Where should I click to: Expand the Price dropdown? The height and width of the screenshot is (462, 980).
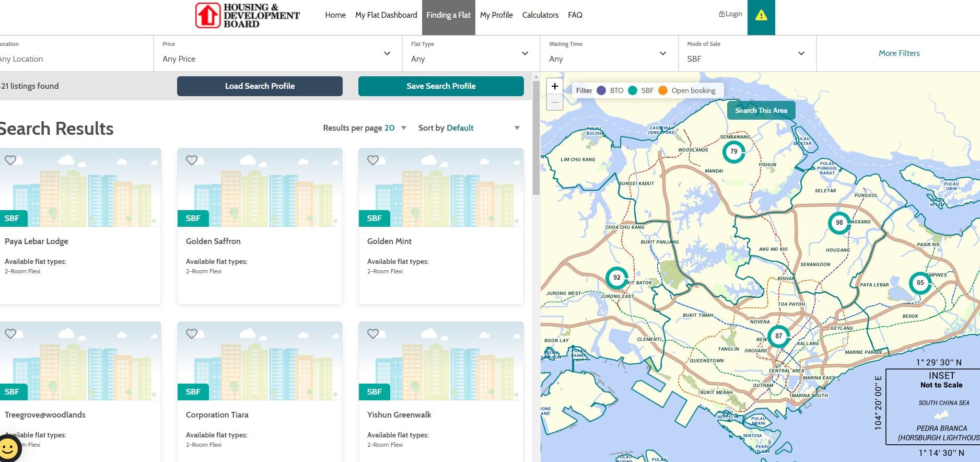[x=387, y=53]
